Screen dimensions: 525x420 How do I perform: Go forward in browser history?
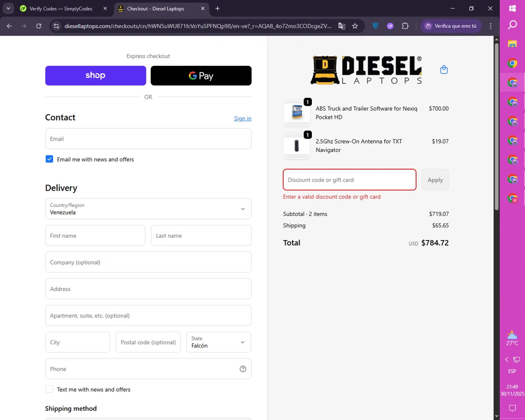pyautogui.click(x=24, y=26)
